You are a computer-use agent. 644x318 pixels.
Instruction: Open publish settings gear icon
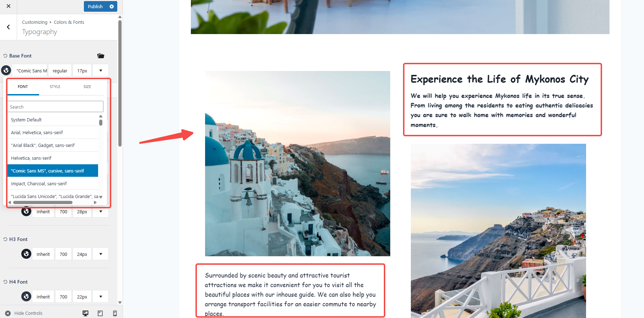(x=112, y=6)
